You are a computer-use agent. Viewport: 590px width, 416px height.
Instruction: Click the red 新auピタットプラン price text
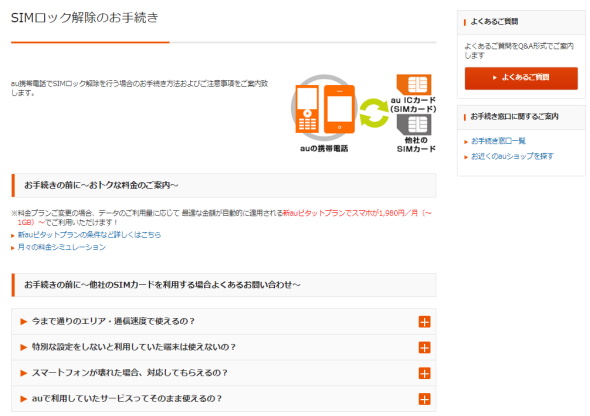point(357,213)
